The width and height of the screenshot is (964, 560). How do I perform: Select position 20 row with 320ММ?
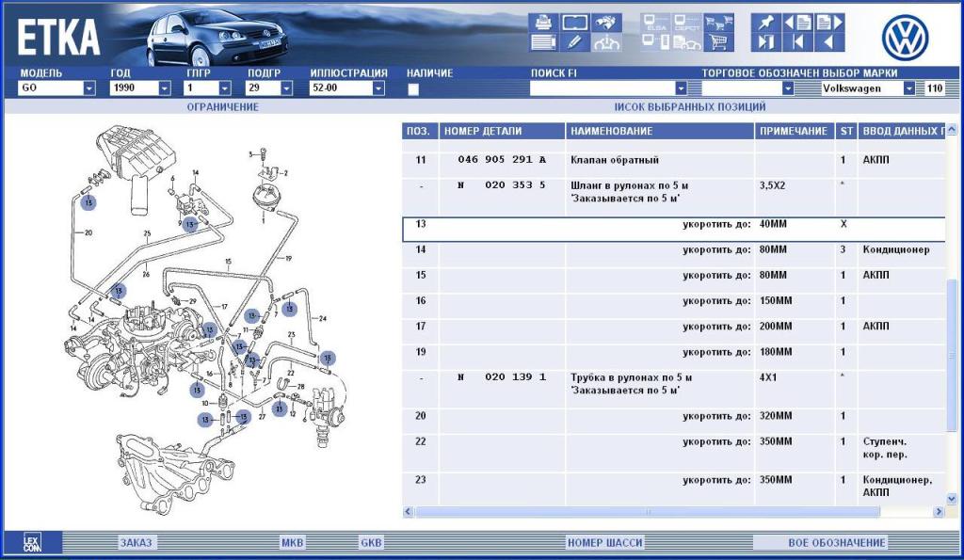tap(674, 421)
